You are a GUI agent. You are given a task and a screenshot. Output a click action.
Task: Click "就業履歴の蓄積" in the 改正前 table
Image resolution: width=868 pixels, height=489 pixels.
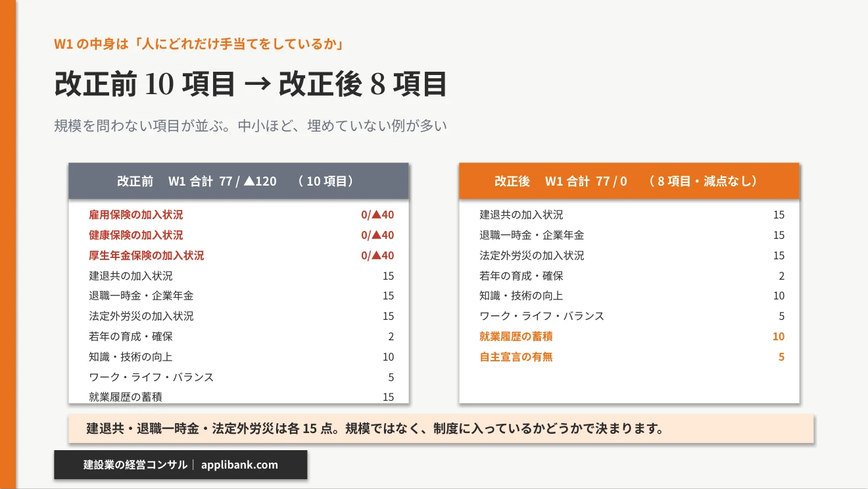pyautogui.click(x=126, y=397)
